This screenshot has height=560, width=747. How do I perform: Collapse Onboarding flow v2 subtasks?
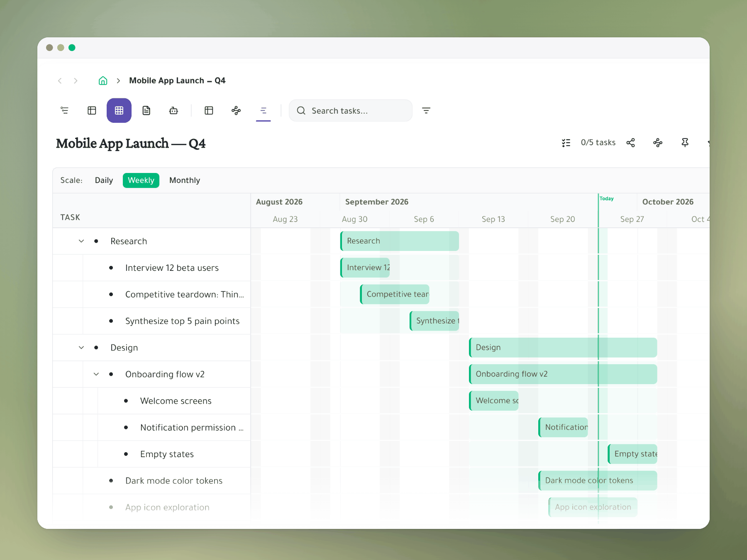click(96, 374)
